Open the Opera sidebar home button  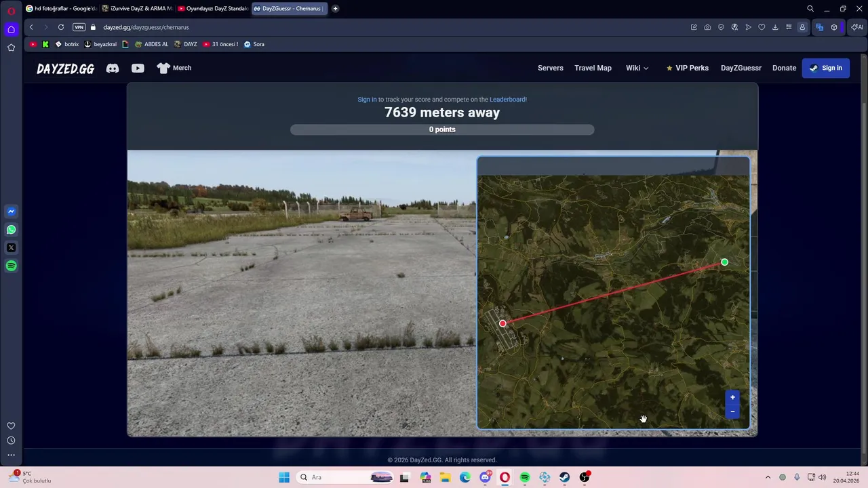(x=12, y=29)
